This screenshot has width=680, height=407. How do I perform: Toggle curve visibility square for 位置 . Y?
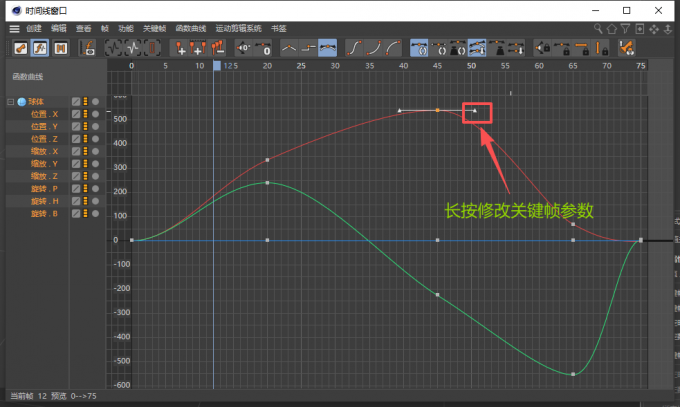click(x=76, y=127)
